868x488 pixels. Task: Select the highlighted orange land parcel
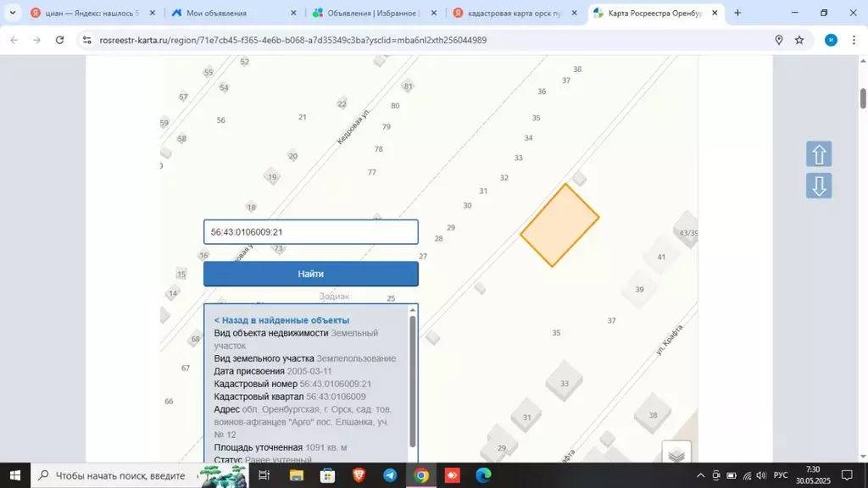559,225
